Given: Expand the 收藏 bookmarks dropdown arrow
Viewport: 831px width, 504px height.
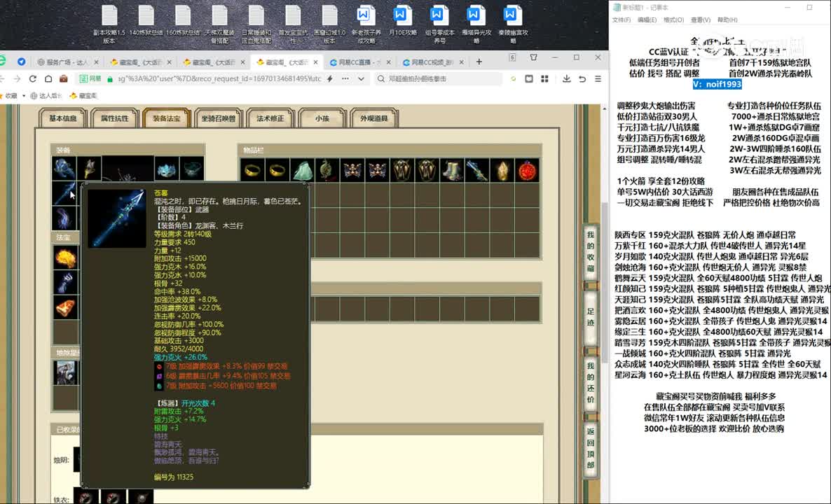Looking at the screenshot, I should tap(24, 96).
